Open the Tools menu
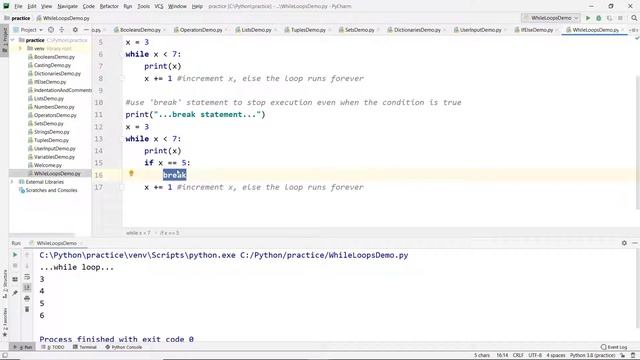The height and width of the screenshot is (360, 640). coord(143,6)
